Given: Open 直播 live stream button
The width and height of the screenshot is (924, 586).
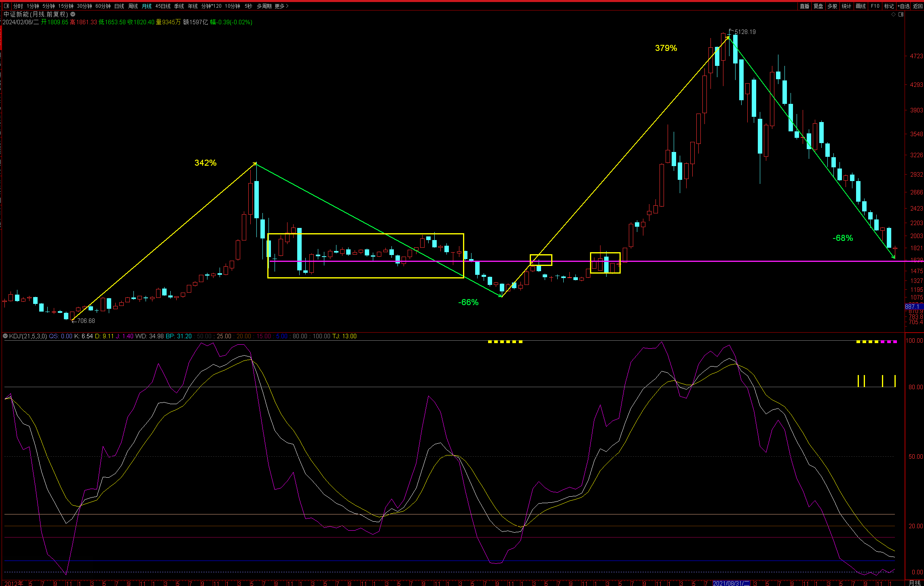Looking at the screenshot, I should (x=804, y=6).
